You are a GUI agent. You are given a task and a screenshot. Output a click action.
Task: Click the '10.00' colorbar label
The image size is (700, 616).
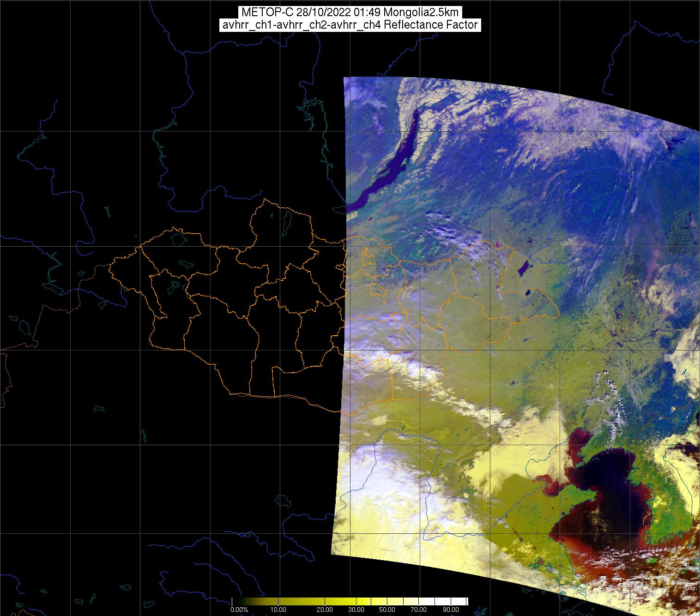[x=278, y=610]
